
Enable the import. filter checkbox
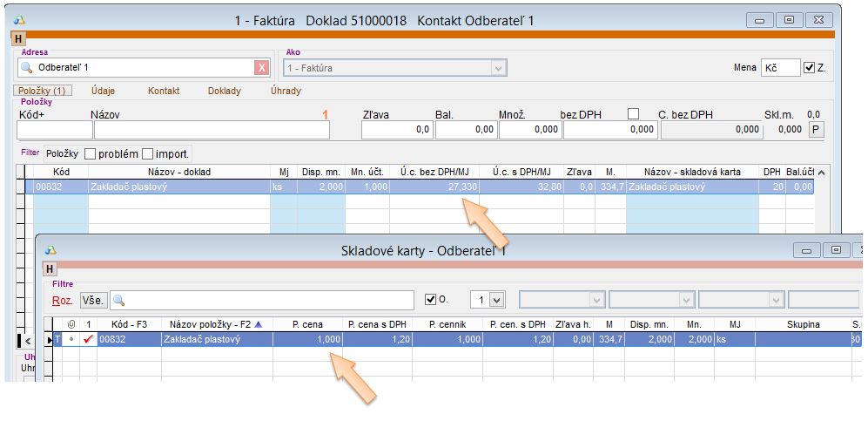point(148,153)
